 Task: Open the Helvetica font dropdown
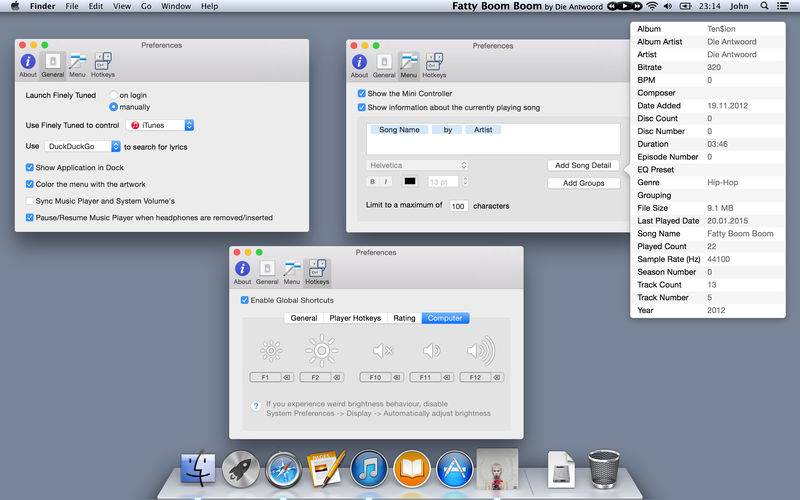coord(417,165)
